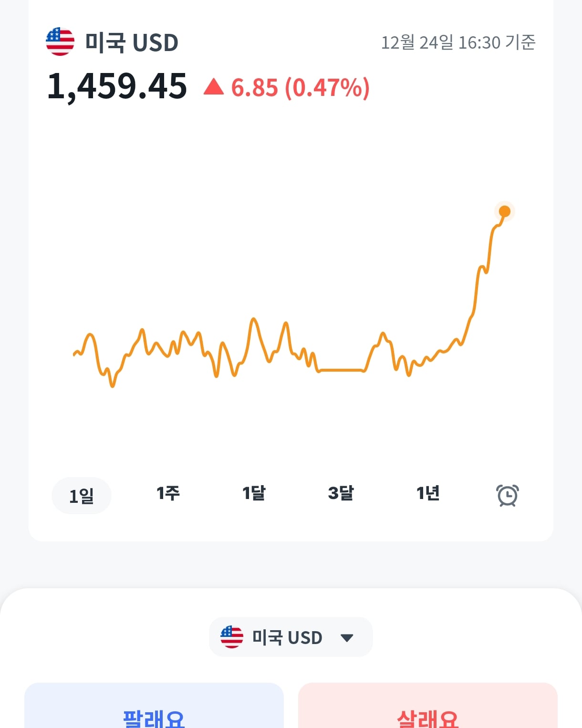Select the 1일 period tab
Image resolution: width=582 pixels, height=728 pixels.
click(x=82, y=496)
